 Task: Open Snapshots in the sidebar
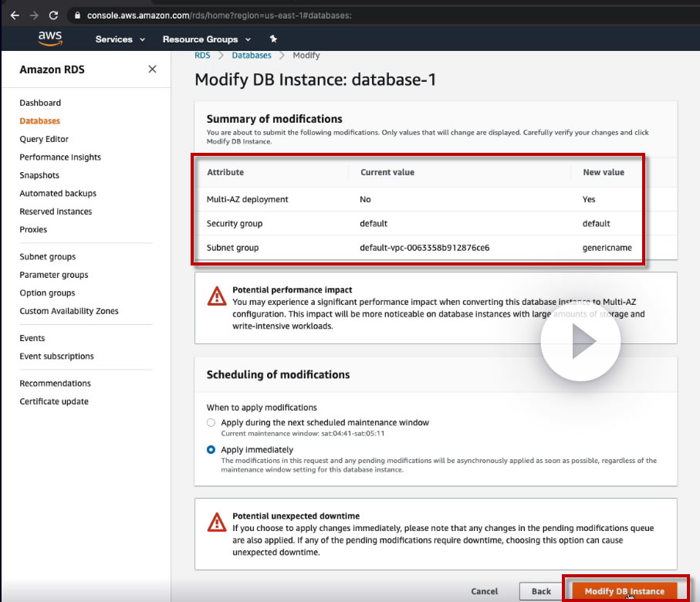click(x=39, y=175)
